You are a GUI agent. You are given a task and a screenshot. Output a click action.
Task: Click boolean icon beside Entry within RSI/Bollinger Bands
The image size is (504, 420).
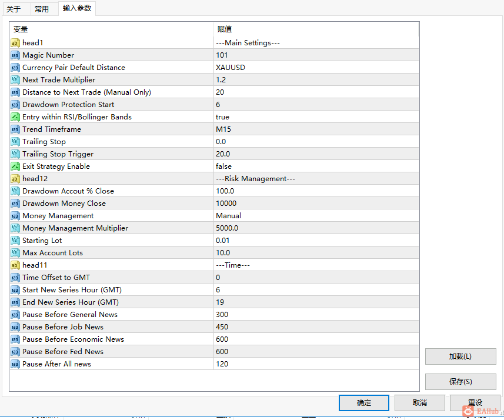click(x=15, y=117)
